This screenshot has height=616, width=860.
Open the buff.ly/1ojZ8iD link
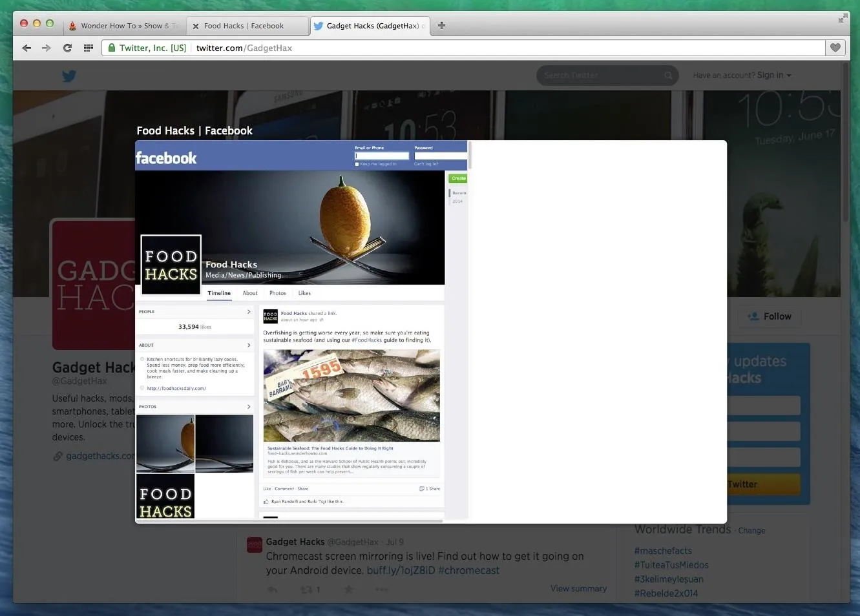coord(401,571)
